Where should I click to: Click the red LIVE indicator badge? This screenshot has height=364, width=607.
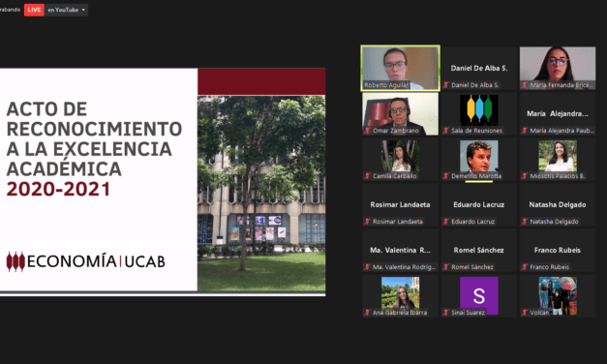click(34, 10)
